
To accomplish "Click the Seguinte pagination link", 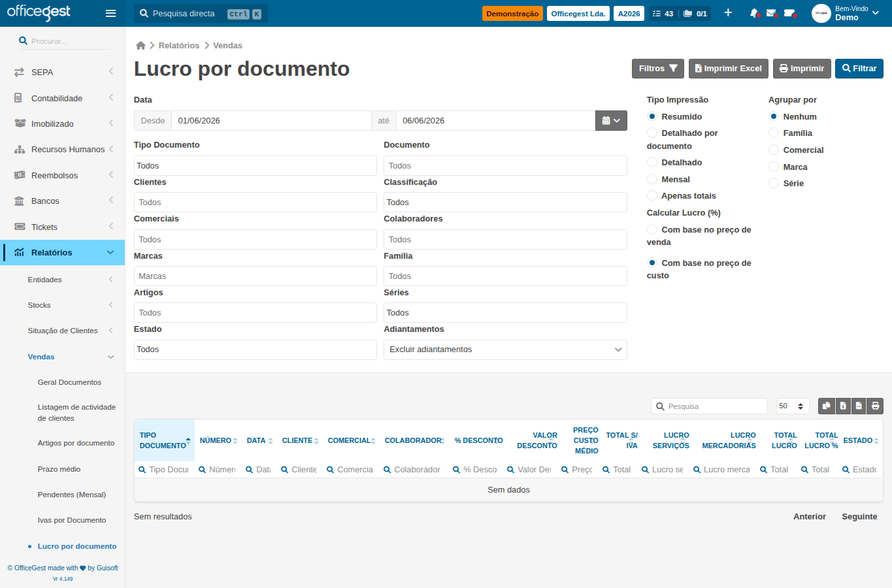I will 859,517.
